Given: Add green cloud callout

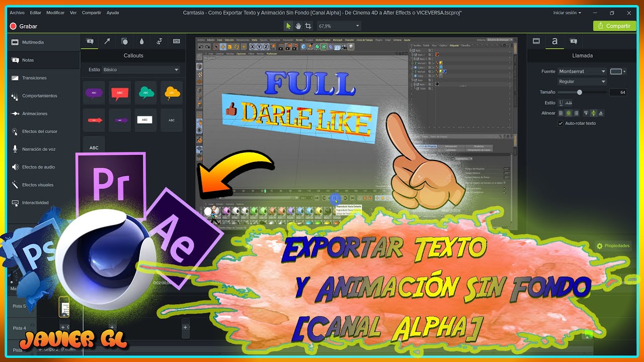Looking at the screenshot, I should coord(146,93).
